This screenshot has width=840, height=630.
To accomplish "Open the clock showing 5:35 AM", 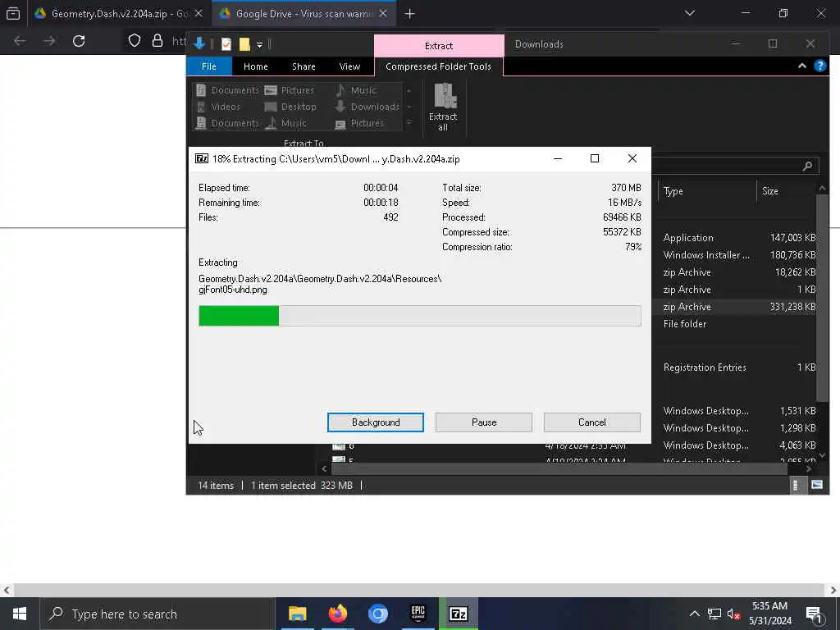I will tap(769, 614).
